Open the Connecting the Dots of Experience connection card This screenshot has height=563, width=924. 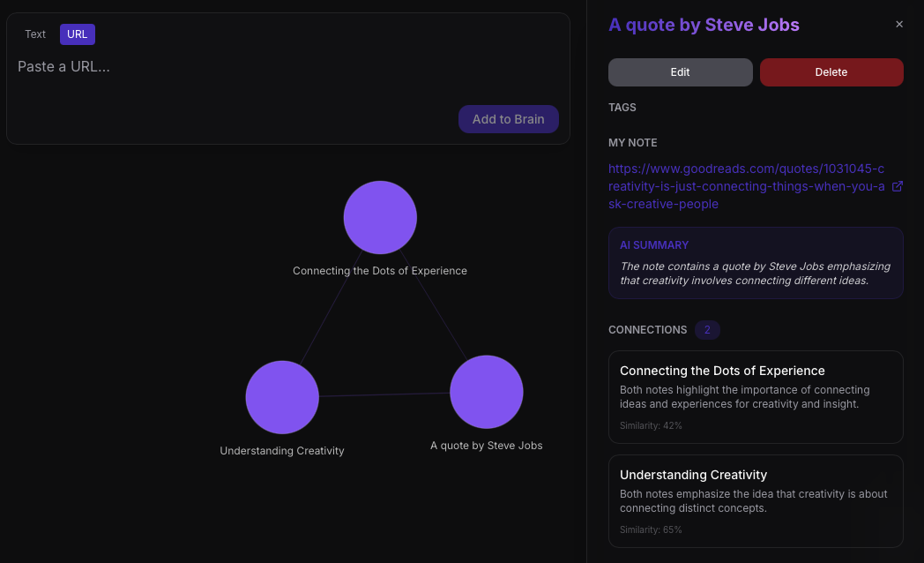pos(756,396)
